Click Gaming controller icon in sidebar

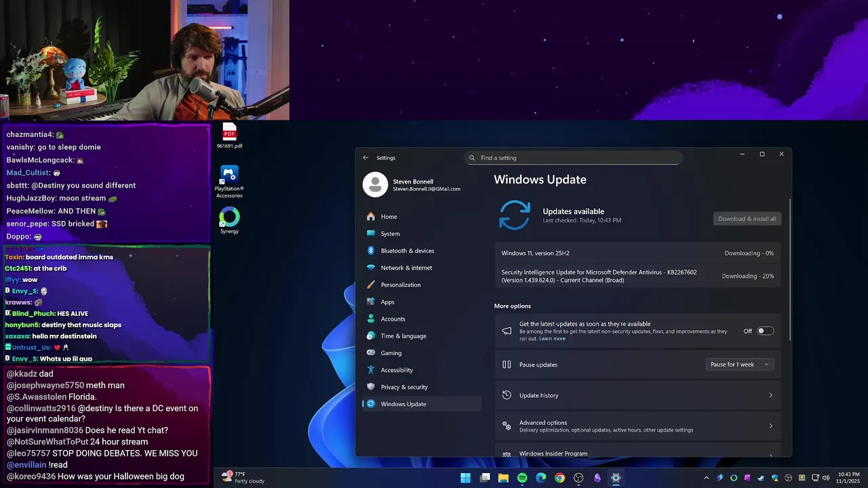point(371,353)
